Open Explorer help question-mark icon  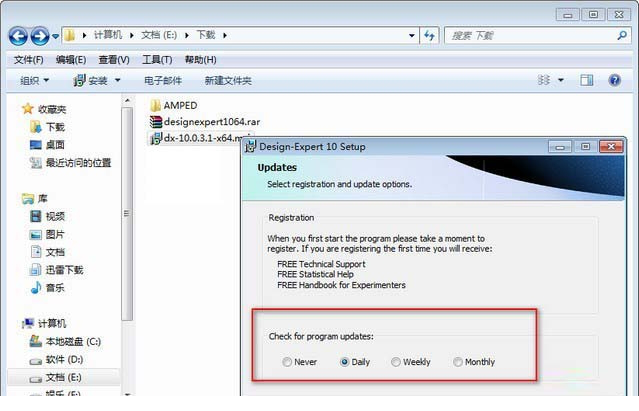(615, 80)
